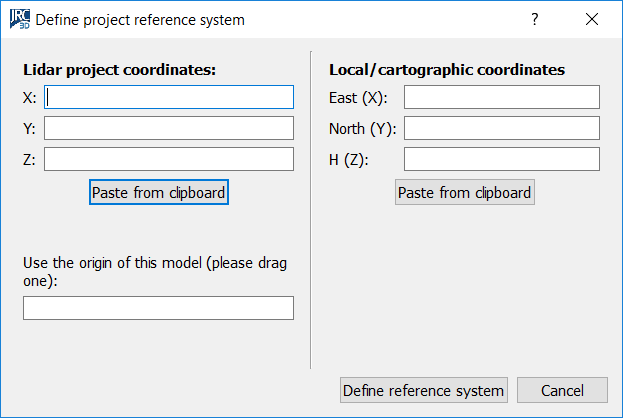Click the East (X) label text
Screen dimensions: 623x418
(x=358, y=98)
